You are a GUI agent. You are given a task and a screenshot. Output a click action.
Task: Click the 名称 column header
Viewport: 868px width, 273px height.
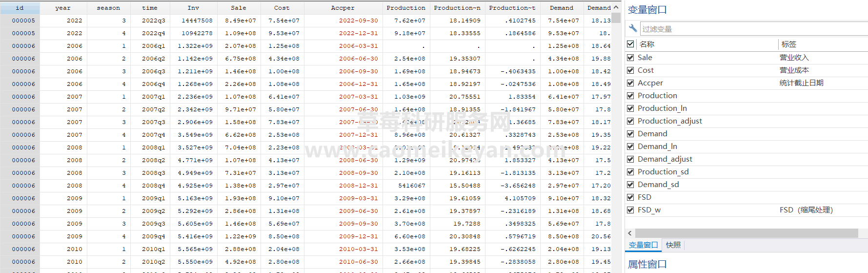[647, 44]
